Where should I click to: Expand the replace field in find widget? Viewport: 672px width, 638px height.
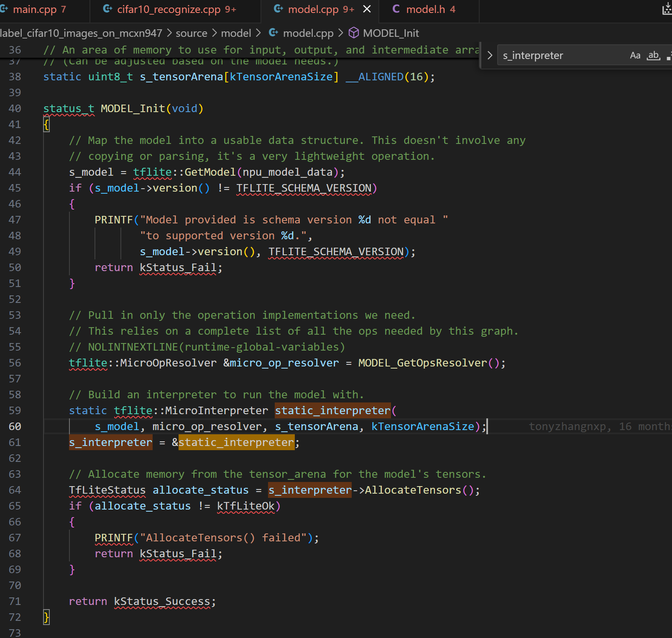(x=490, y=55)
